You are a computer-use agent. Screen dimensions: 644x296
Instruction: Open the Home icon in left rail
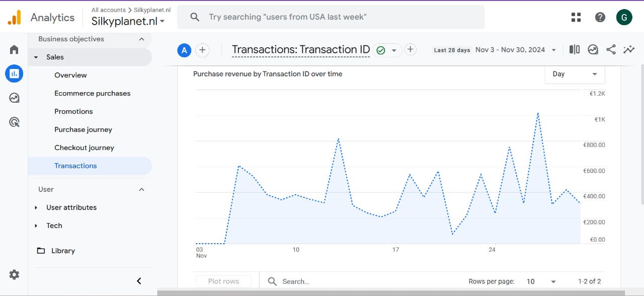[14, 49]
